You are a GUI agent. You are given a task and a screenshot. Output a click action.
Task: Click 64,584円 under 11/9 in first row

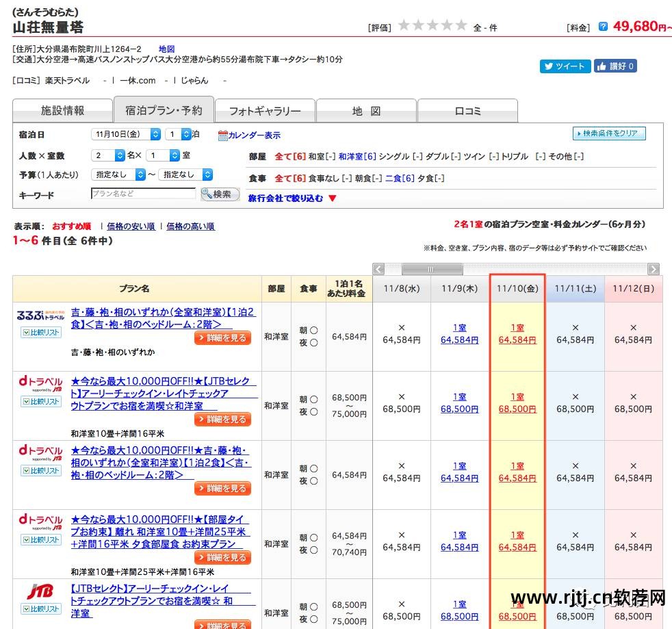point(459,340)
